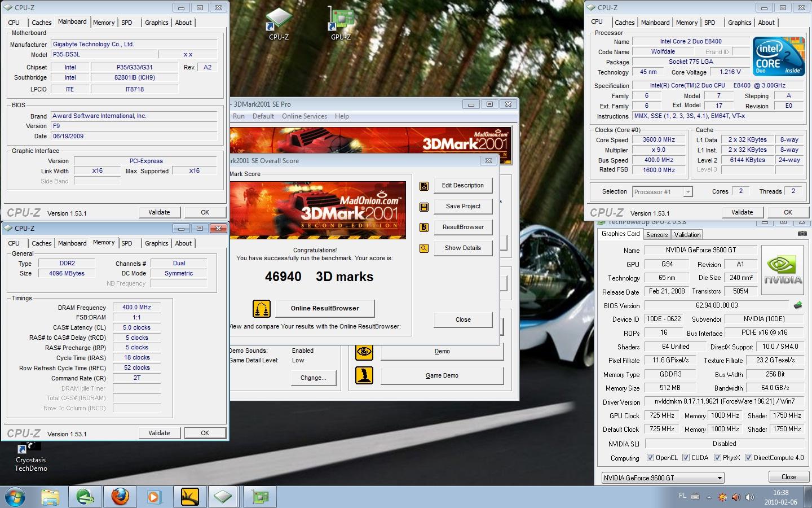Viewport: 812px width, 508px height.
Task: Click the clock in the system tray
Action: click(x=780, y=497)
